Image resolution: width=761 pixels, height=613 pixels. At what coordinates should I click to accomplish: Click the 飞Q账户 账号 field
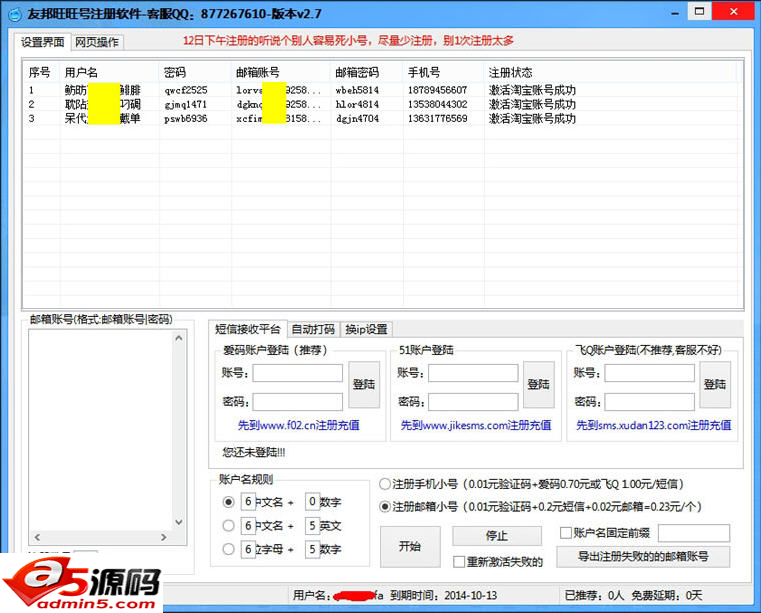[649, 373]
